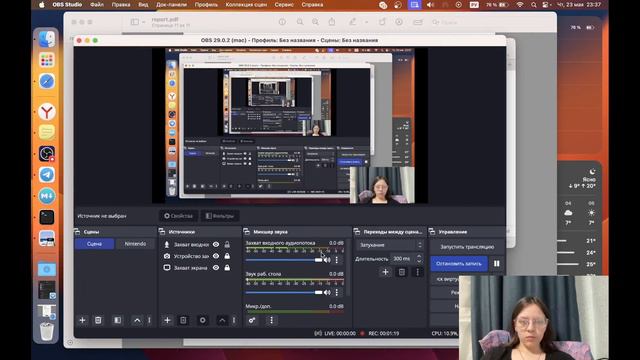Delete the selected scene via the Сцены trash icon
This screenshot has height=360, width=640.
click(98, 320)
